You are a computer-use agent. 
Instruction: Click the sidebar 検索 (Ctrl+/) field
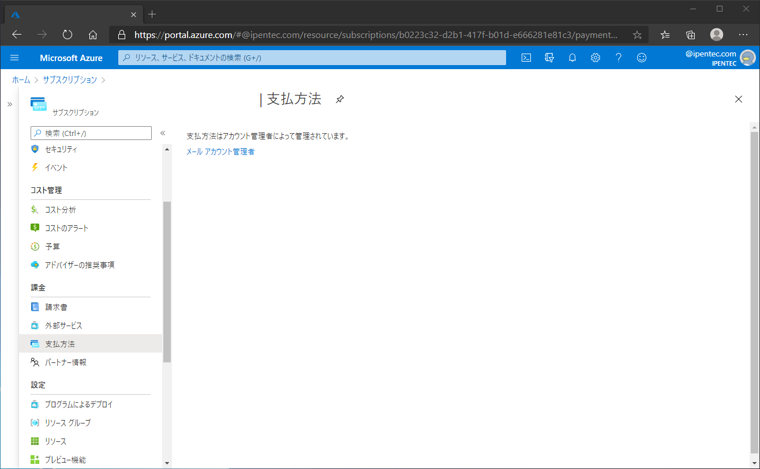[91, 133]
